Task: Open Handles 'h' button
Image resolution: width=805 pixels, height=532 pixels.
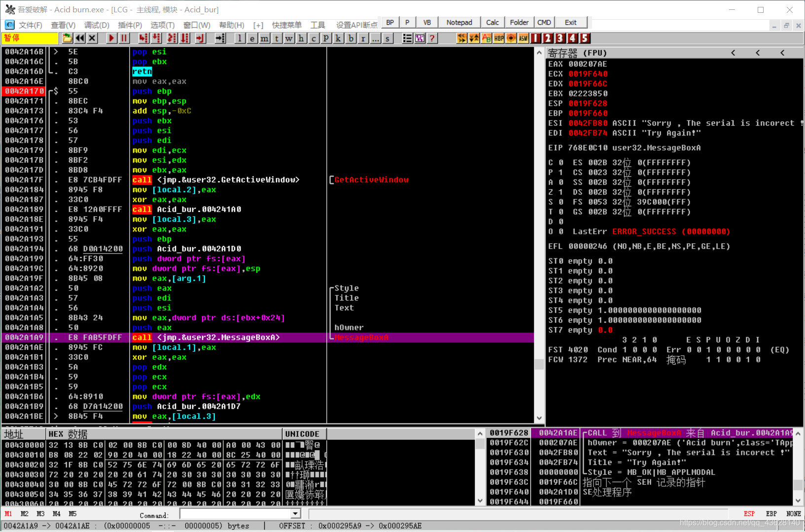Action: (301, 38)
